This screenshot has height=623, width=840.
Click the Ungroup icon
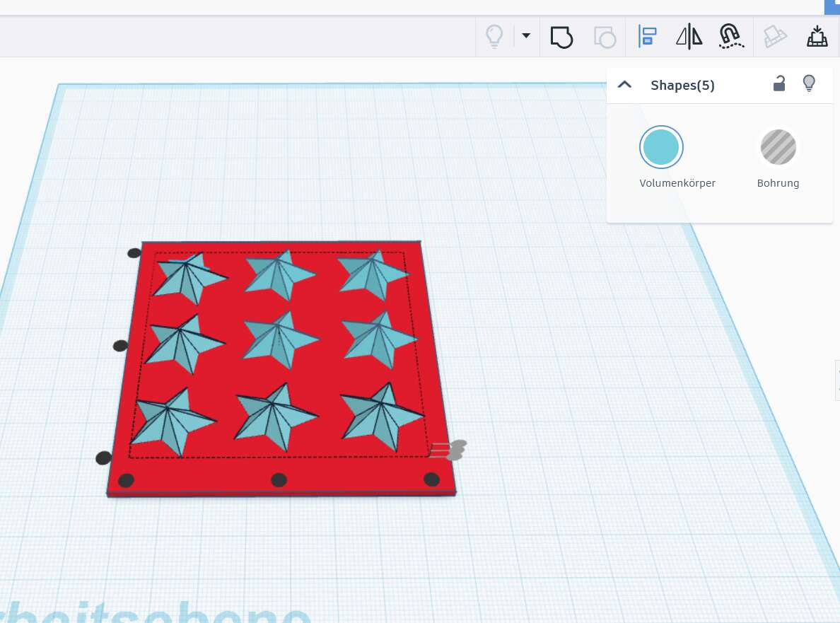coord(605,36)
